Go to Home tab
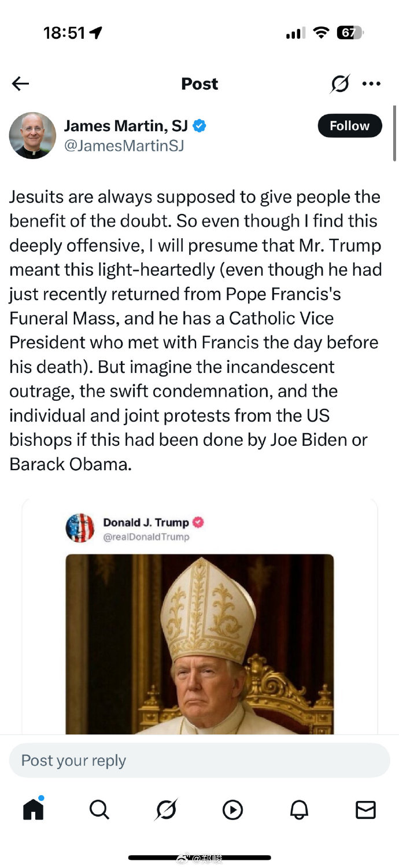 point(34,809)
